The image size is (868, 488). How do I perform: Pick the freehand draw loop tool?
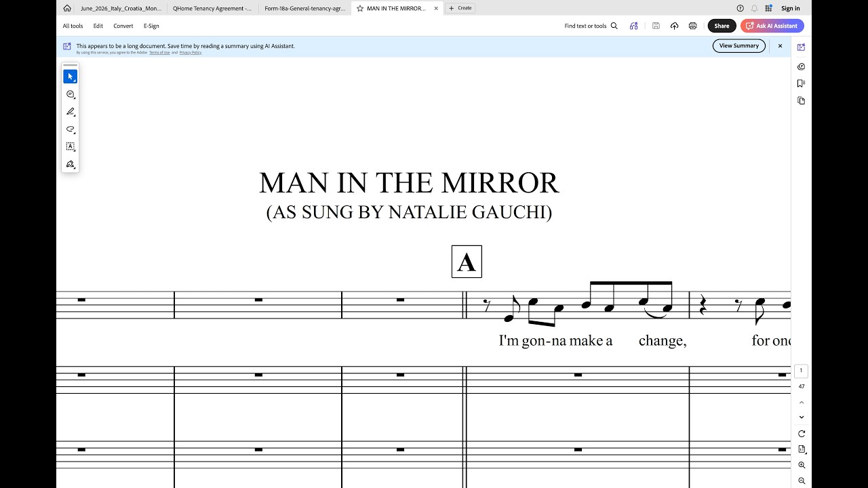pos(71,129)
